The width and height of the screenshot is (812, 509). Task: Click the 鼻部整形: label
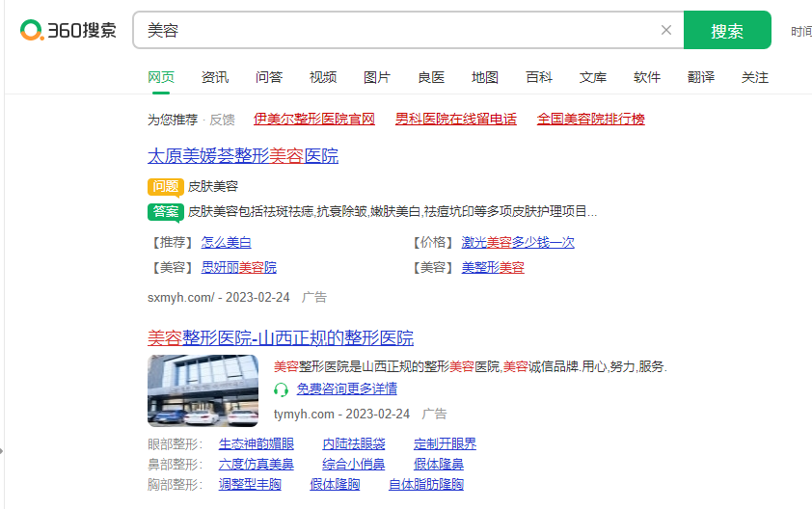(176, 464)
